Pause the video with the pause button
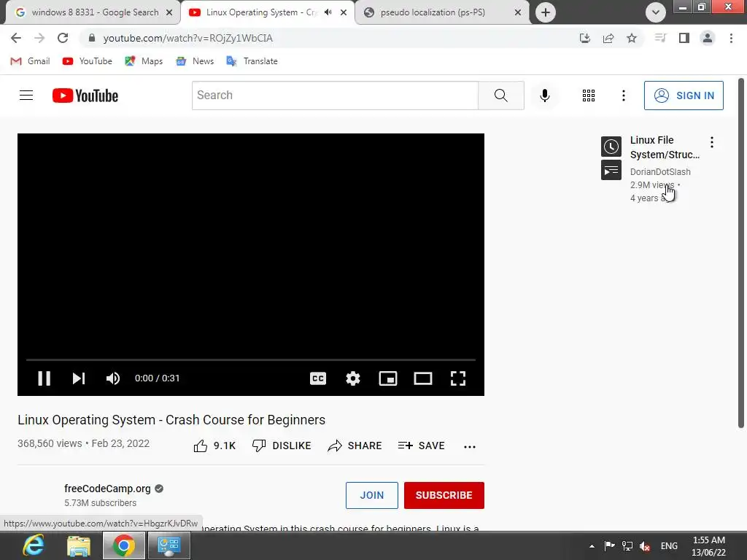747x560 pixels. [x=44, y=378]
